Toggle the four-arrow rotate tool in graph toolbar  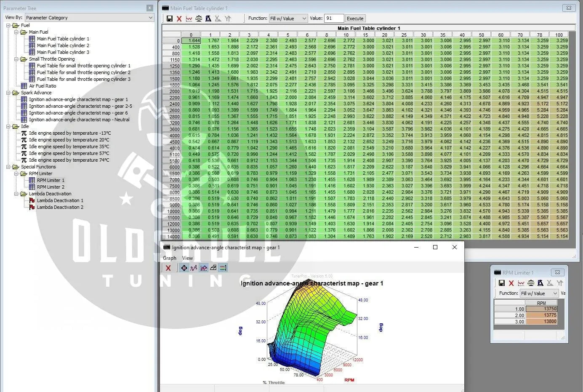184,268
